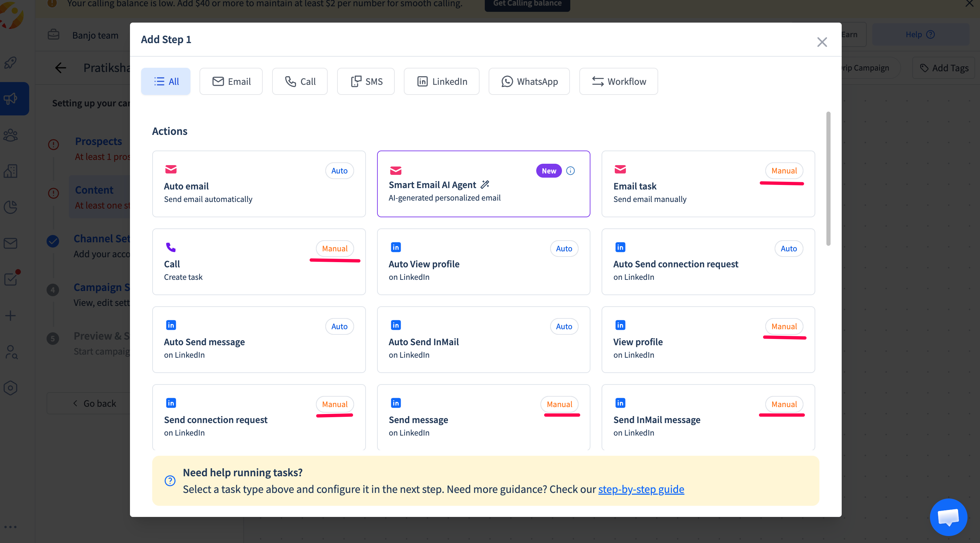Click info icon next to New badge
Viewport: 980px width, 543px height.
(570, 171)
